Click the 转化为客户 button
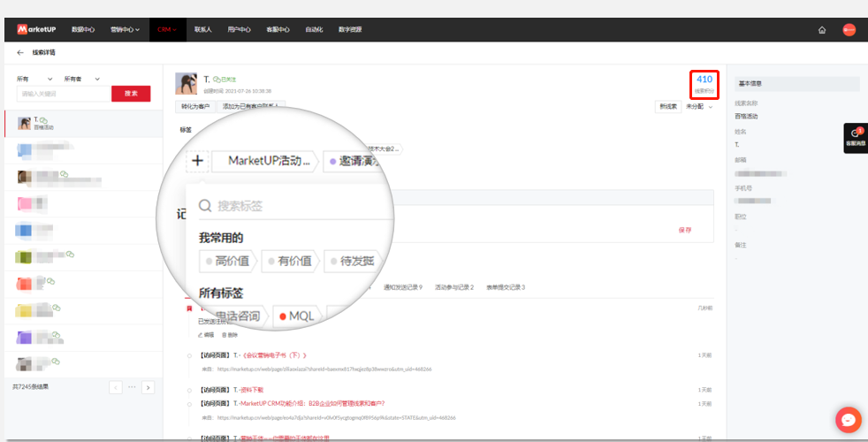Screen dimensions: 868x442 click(x=195, y=106)
